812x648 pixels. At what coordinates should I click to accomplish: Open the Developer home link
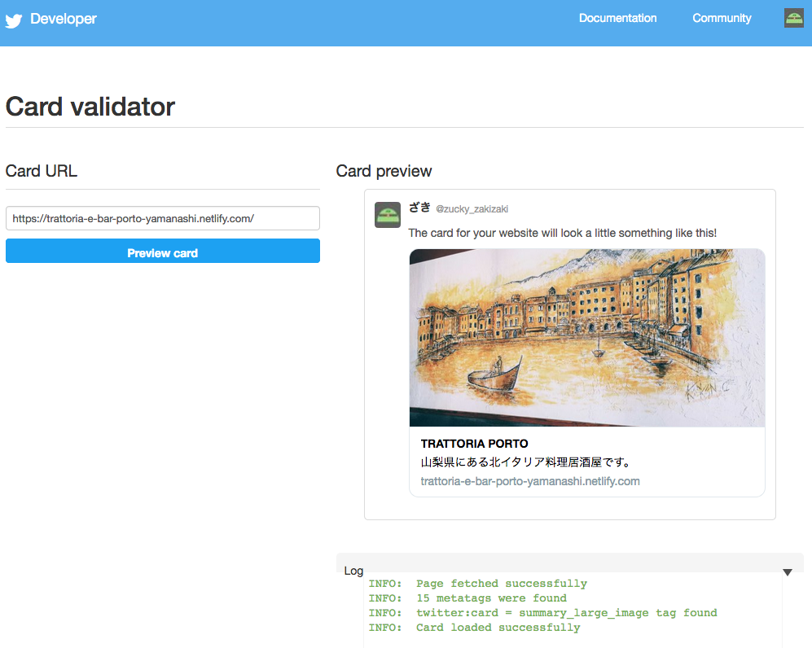click(64, 20)
